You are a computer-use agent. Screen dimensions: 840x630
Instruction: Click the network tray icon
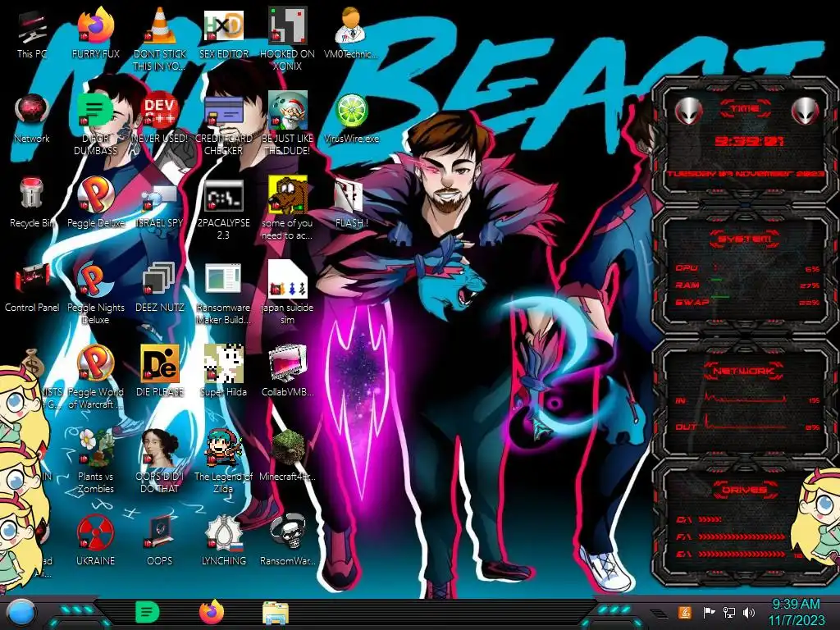[x=729, y=612]
